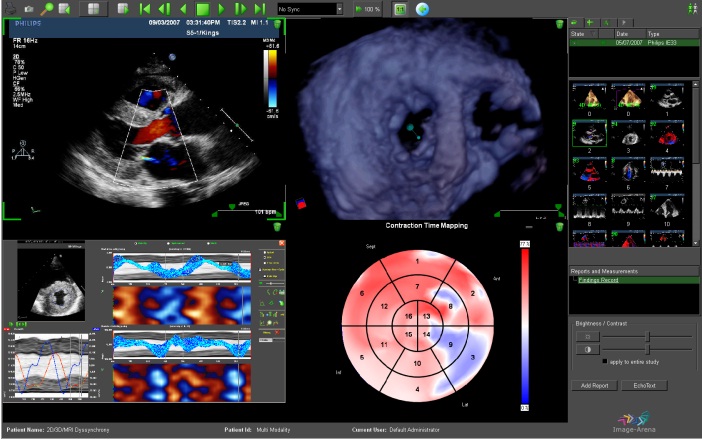Open thumbnail 9 spectral waveform

pyautogui.click(x=628, y=206)
